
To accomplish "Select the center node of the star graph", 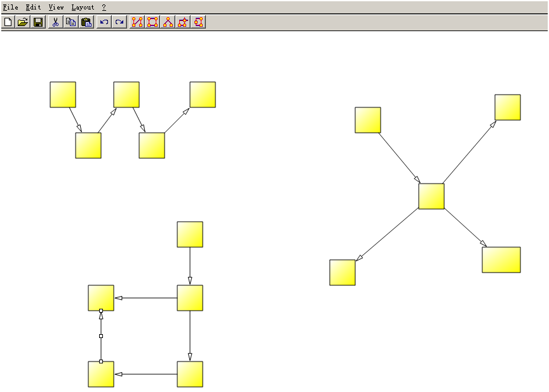I will [x=431, y=196].
